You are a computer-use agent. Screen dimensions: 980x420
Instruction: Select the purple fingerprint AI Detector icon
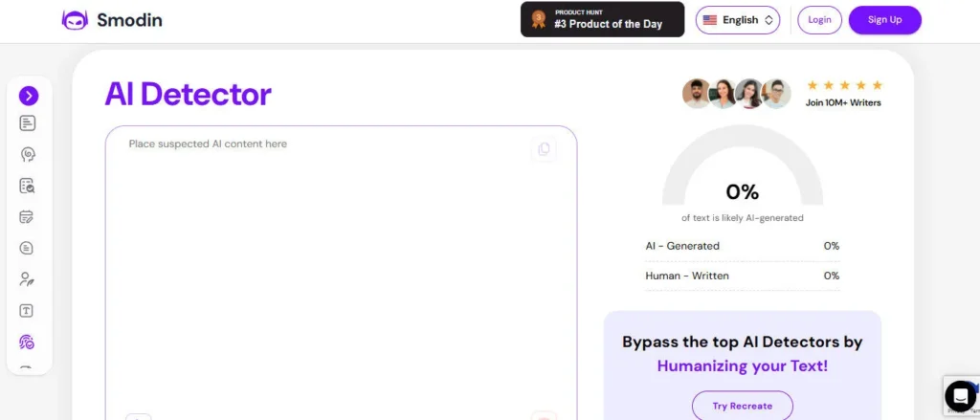tap(28, 342)
